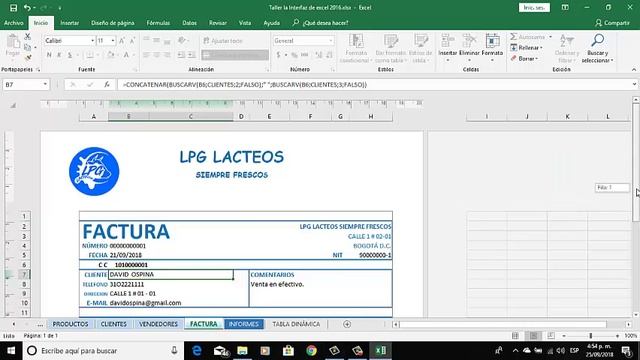
Task: Open Microsoft Edge from the taskbar
Action: tap(197, 351)
